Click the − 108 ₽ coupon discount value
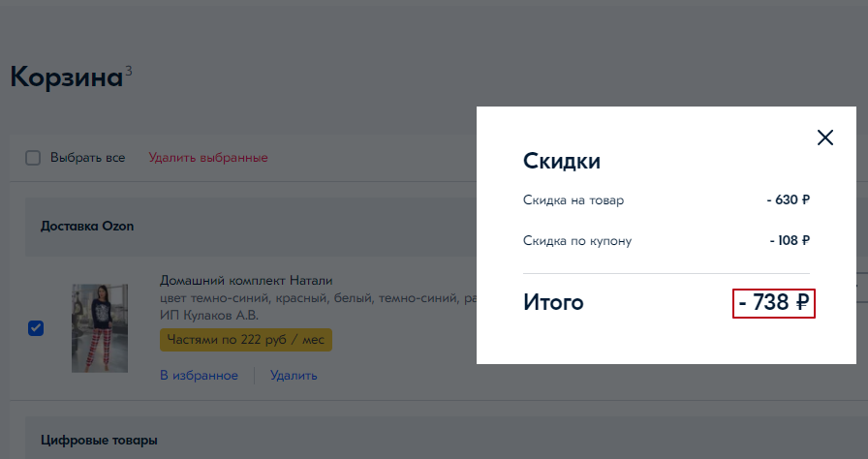The width and height of the screenshot is (868, 459). (x=789, y=241)
